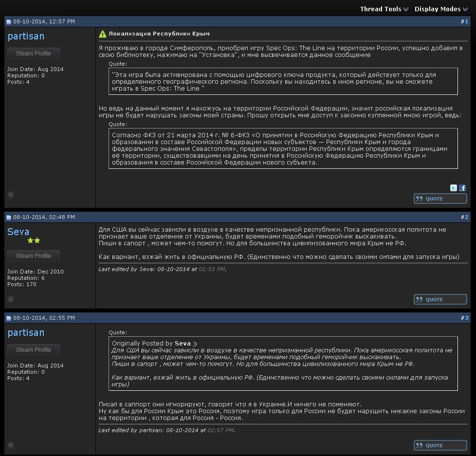Click post icon beside 08-10-2014, 02:55 PM

pos(9,318)
